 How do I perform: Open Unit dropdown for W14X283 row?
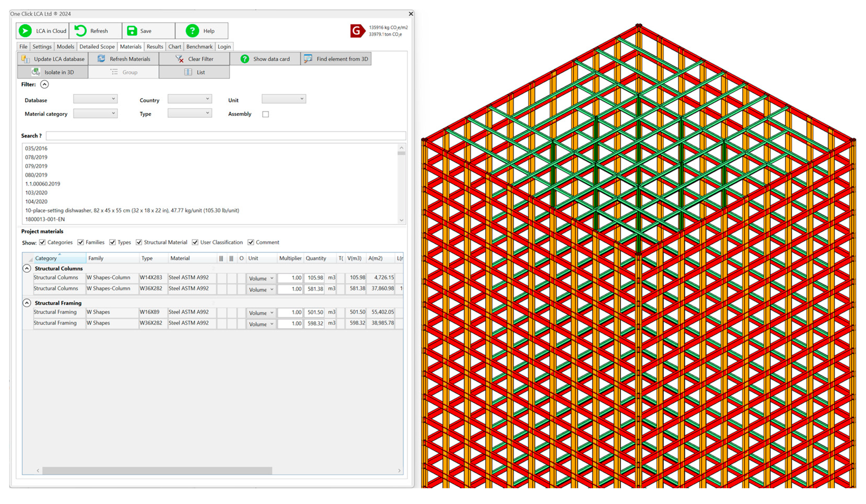point(261,279)
